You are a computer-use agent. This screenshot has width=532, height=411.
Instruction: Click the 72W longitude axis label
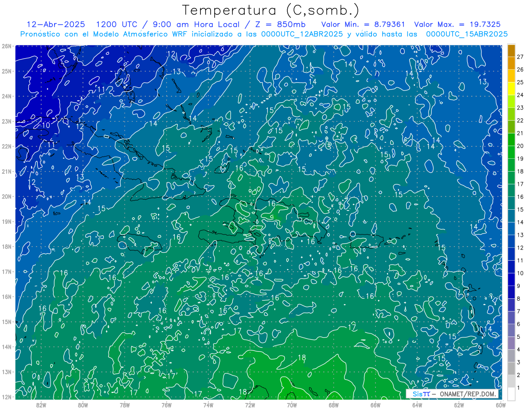(x=250, y=405)
